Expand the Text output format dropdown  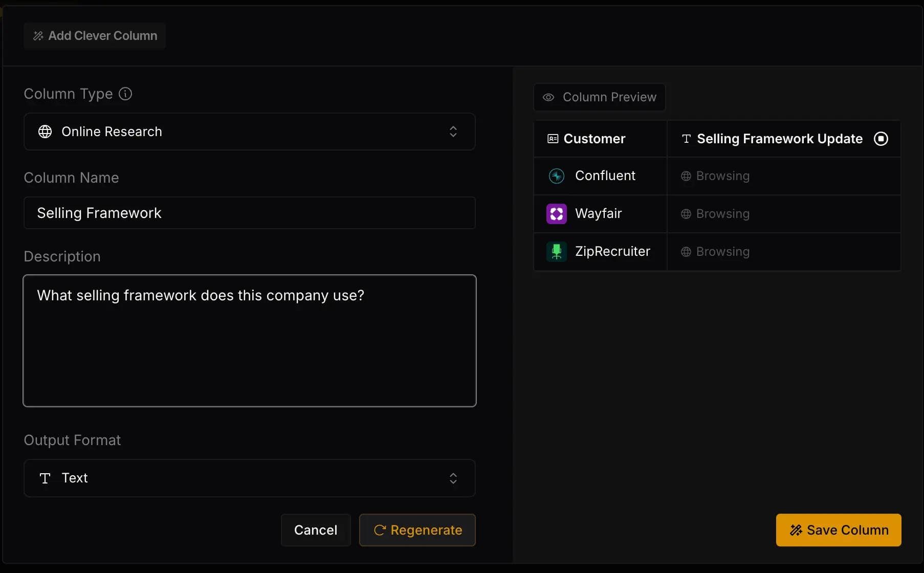point(249,478)
